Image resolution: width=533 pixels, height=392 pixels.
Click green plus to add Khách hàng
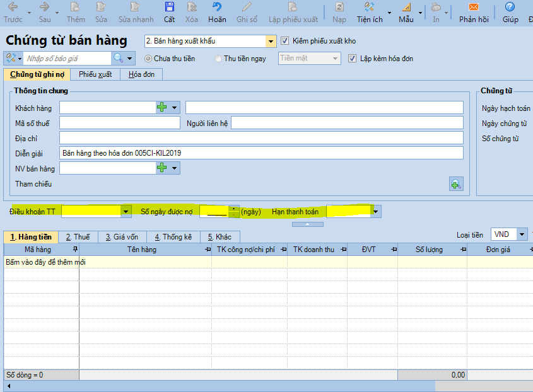pyautogui.click(x=162, y=108)
